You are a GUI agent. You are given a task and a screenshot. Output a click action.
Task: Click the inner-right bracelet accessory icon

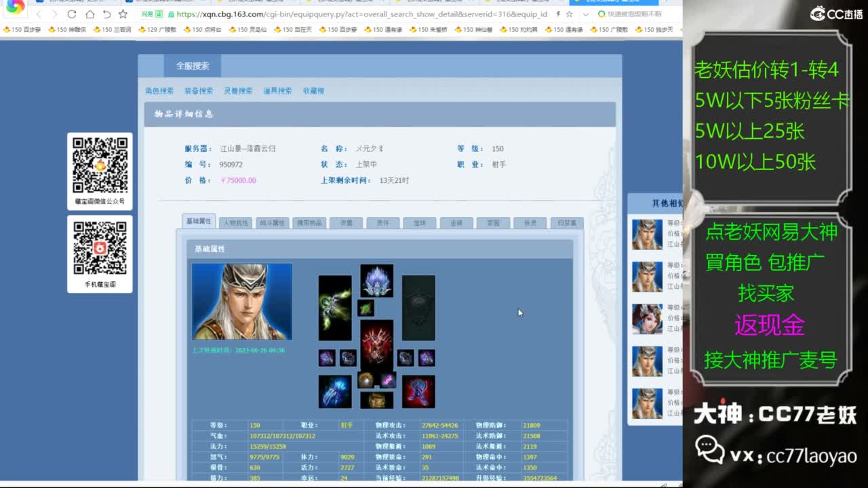(x=406, y=358)
